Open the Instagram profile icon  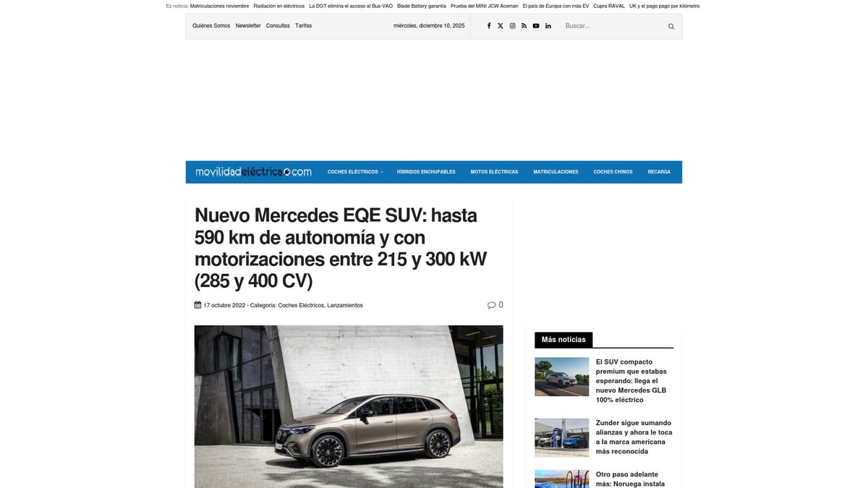512,25
